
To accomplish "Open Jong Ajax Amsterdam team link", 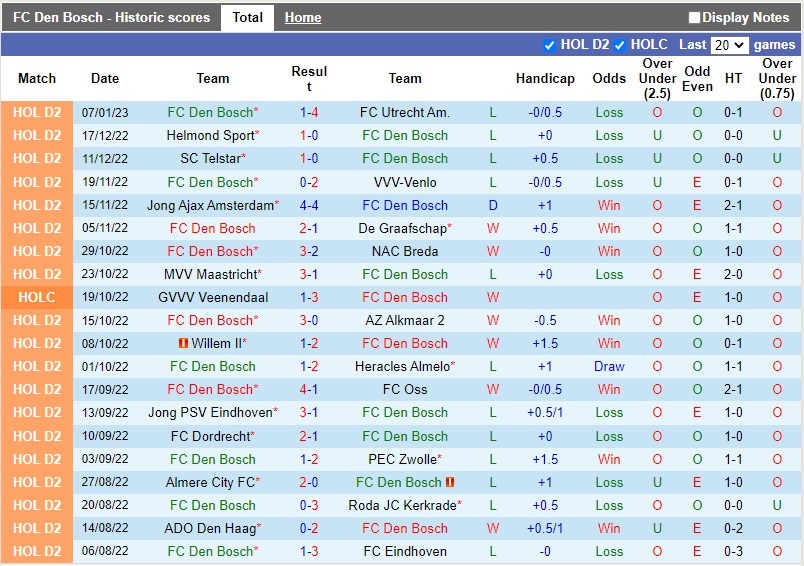I will (x=211, y=205).
